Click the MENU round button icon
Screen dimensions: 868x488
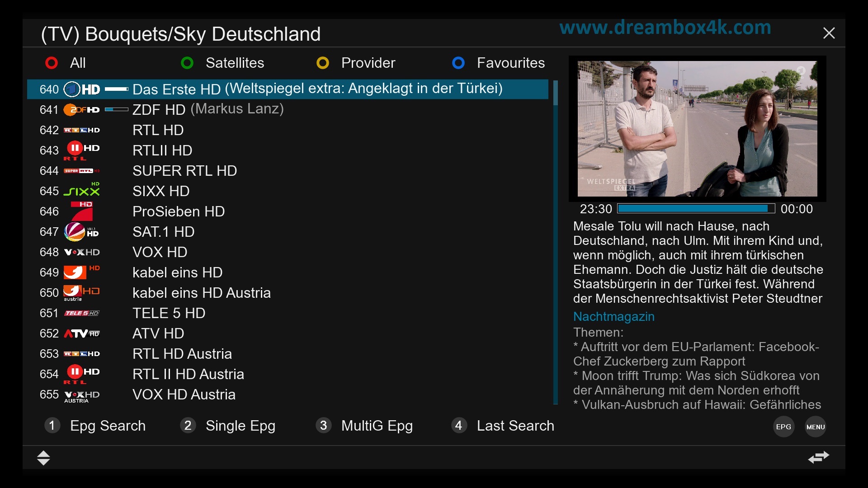(816, 427)
